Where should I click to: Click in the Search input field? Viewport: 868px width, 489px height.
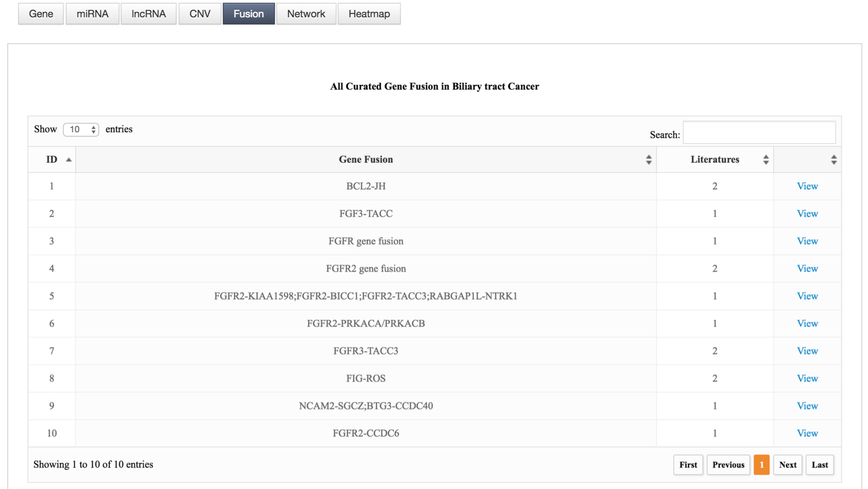[759, 133]
